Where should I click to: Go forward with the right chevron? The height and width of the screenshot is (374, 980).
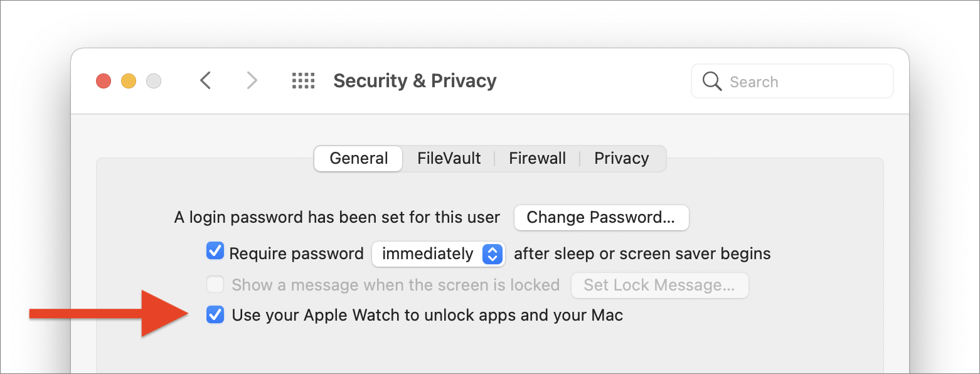(x=252, y=80)
